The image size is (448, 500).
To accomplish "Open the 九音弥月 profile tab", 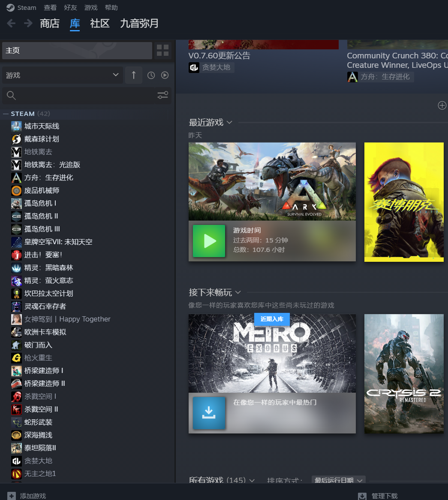I will coord(139,23).
